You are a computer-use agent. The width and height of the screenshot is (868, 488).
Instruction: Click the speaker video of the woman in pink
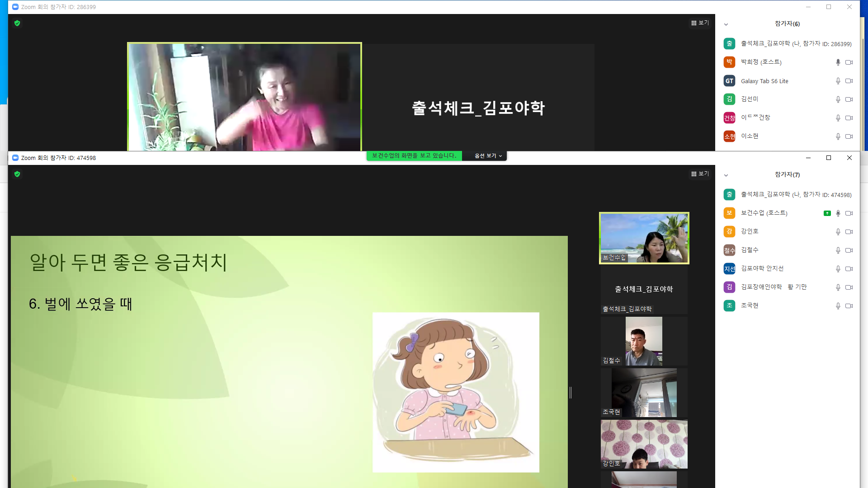[245, 97]
